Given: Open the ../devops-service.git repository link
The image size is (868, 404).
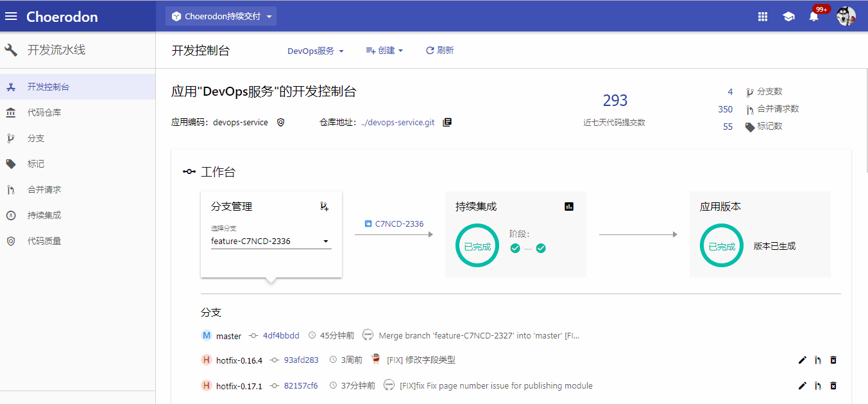Looking at the screenshot, I should (x=397, y=122).
